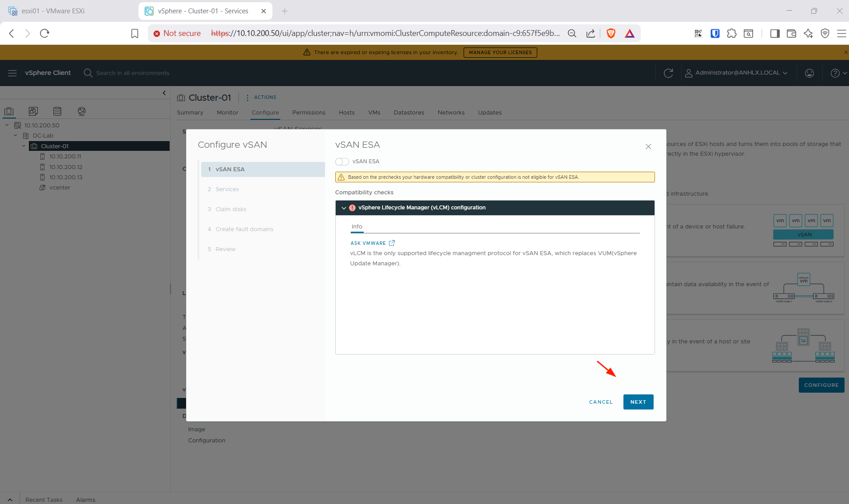Viewport: 849px width, 504px height.
Task: Expand the Recent Tasks bottom panel
Action: click(10, 500)
